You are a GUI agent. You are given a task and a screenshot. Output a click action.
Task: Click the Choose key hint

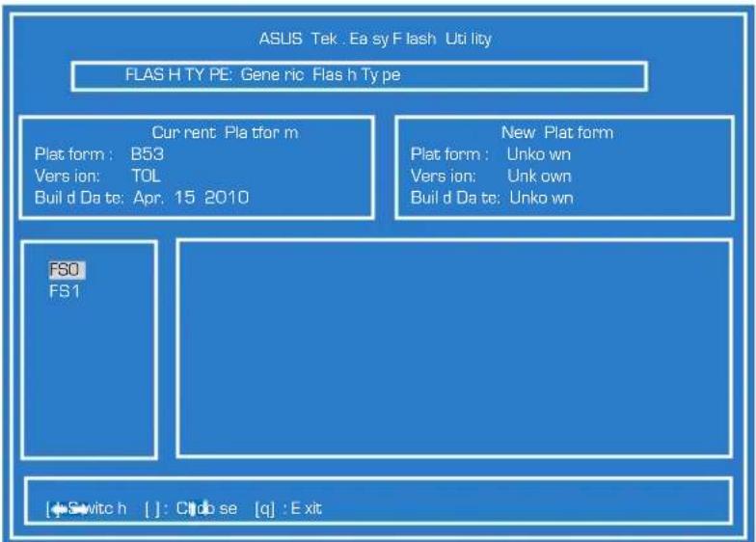tap(191, 509)
